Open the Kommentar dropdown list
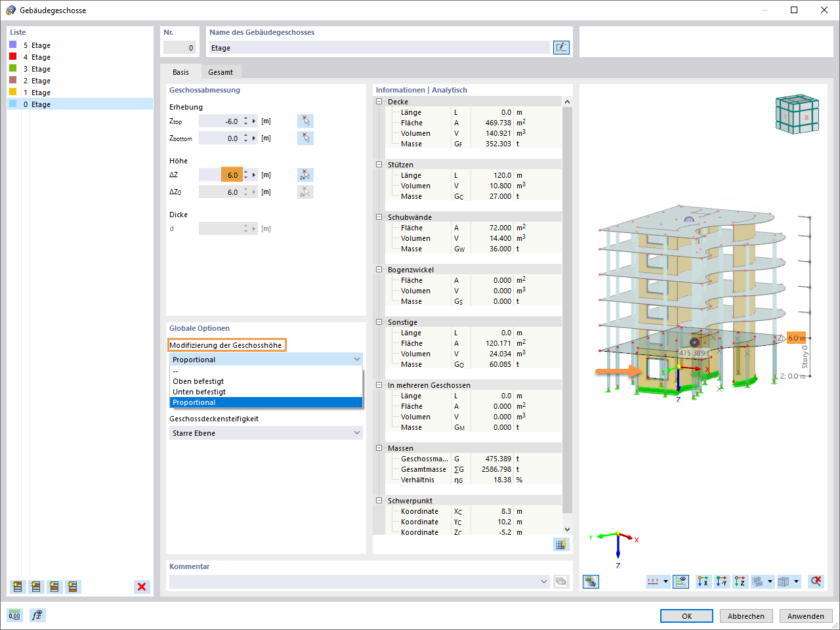Viewport: 840px width, 630px height. click(x=544, y=581)
